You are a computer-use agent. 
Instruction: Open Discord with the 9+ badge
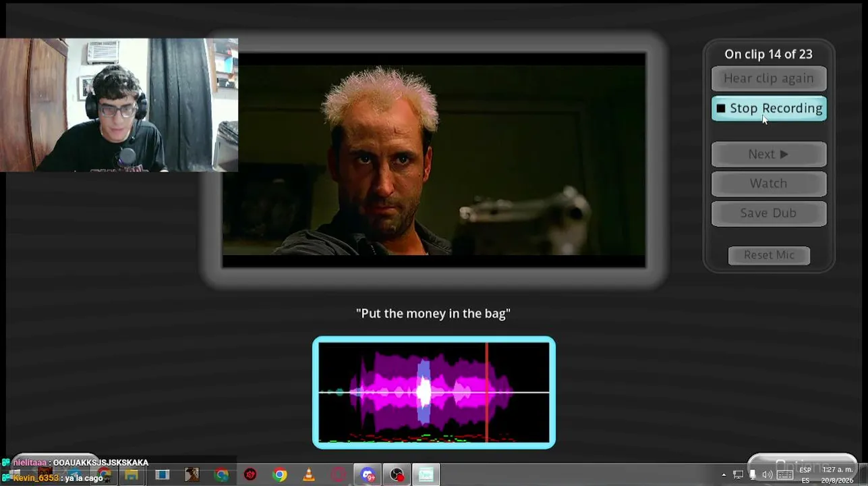(368, 475)
